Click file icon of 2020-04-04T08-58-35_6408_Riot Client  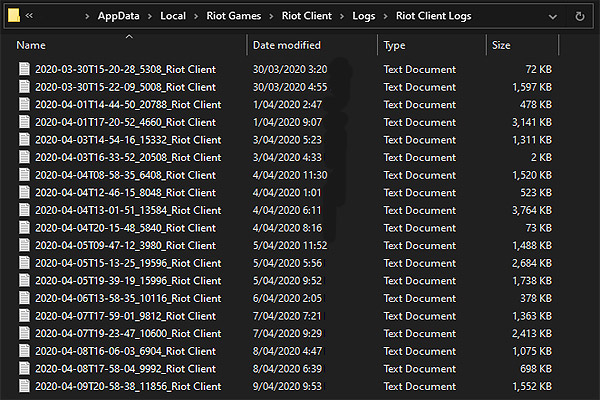(24, 175)
